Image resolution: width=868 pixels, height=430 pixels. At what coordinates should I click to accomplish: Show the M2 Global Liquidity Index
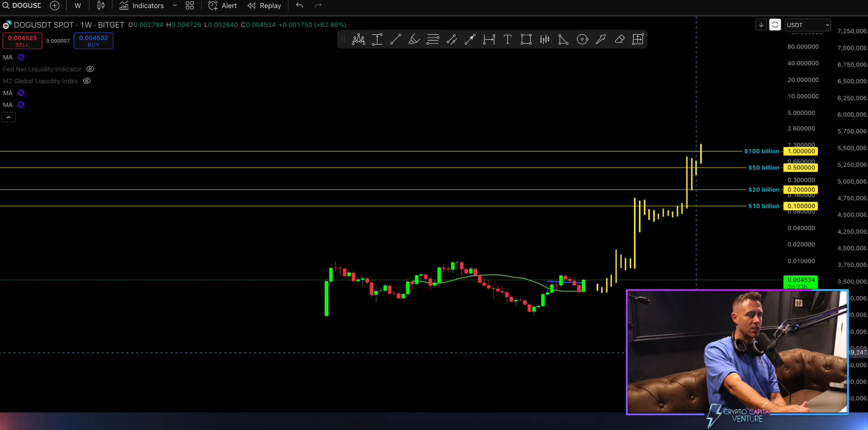[x=87, y=81]
